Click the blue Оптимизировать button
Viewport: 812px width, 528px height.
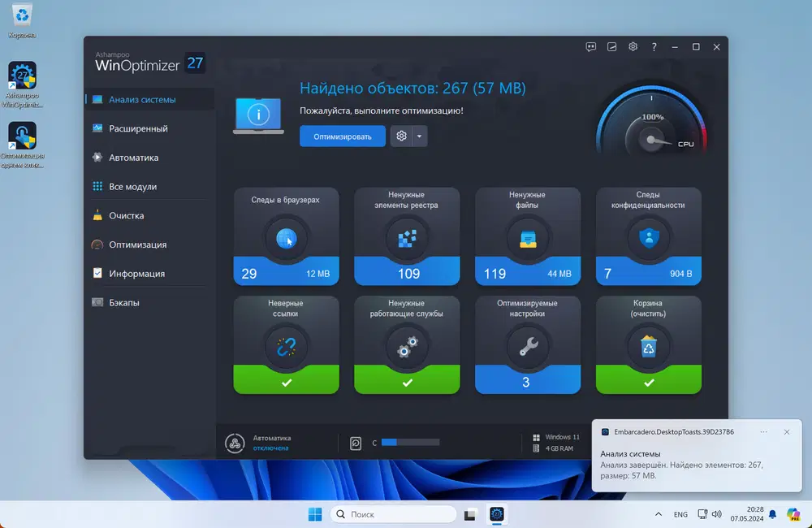pos(343,136)
